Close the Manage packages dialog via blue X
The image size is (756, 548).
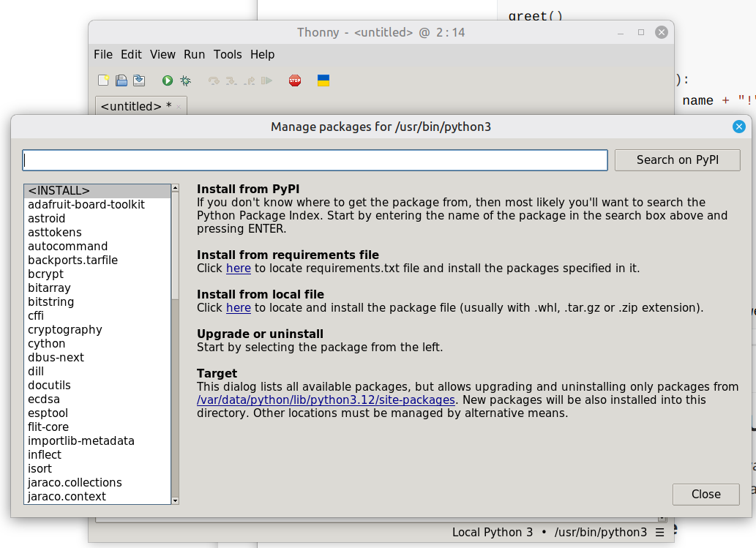[739, 127]
